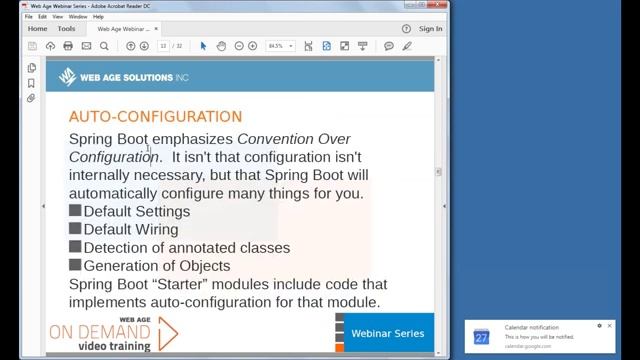Close the Web Age Webinar tab

tap(156, 29)
